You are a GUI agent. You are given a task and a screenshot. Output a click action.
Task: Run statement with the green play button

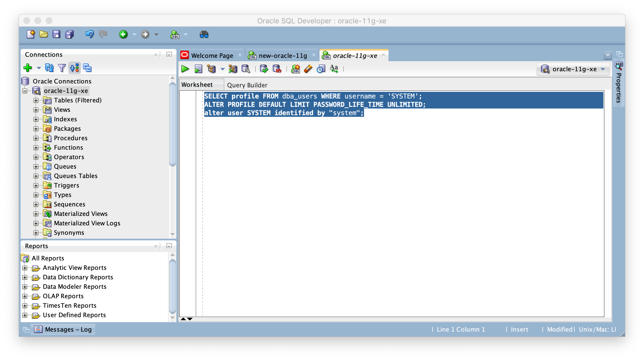click(185, 69)
